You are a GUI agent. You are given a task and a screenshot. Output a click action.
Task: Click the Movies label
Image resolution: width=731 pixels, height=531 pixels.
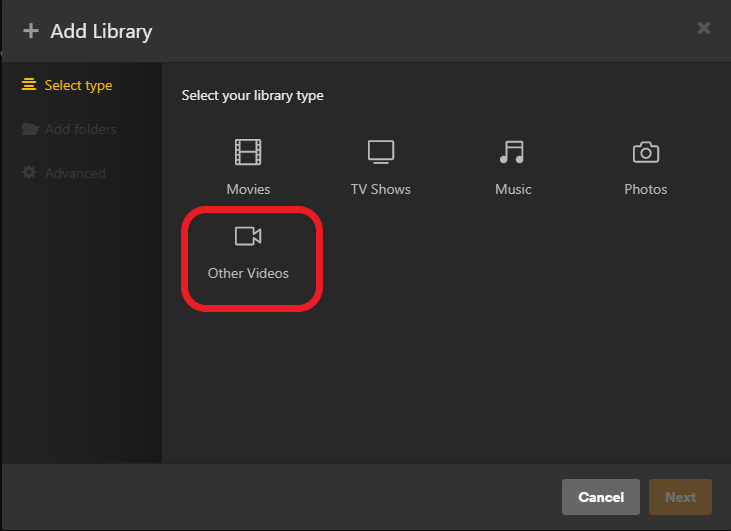click(x=248, y=189)
